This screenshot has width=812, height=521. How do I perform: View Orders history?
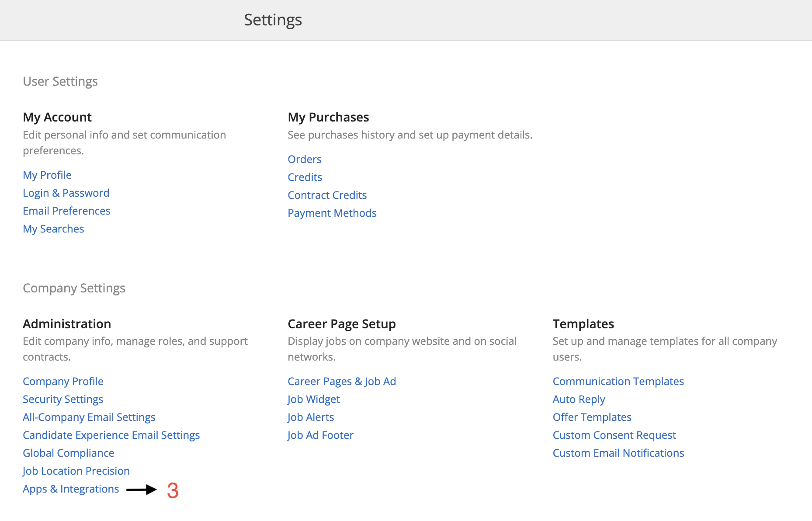point(304,159)
